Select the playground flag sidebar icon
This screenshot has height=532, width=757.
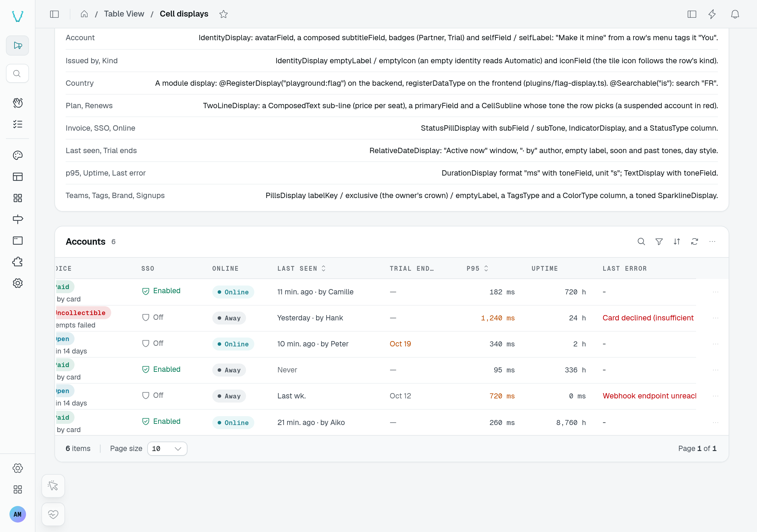click(17, 46)
